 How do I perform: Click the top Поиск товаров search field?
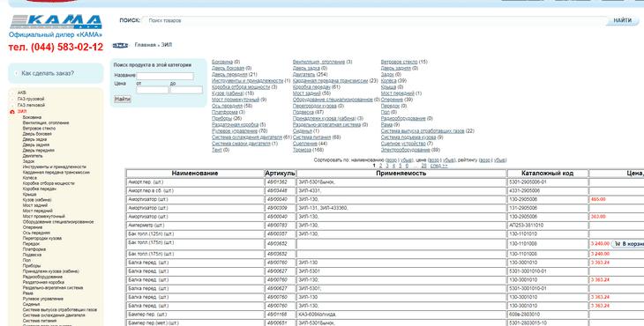pyautogui.click(x=374, y=20)
